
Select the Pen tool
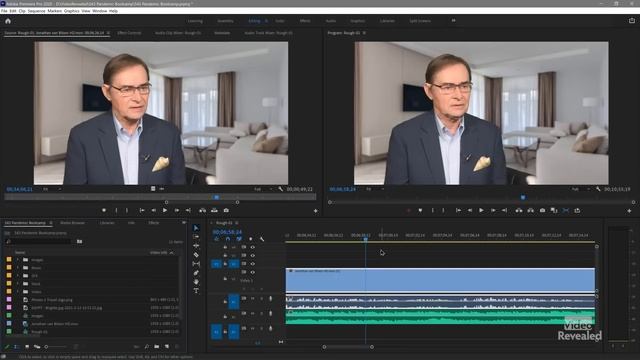point(196,273)
